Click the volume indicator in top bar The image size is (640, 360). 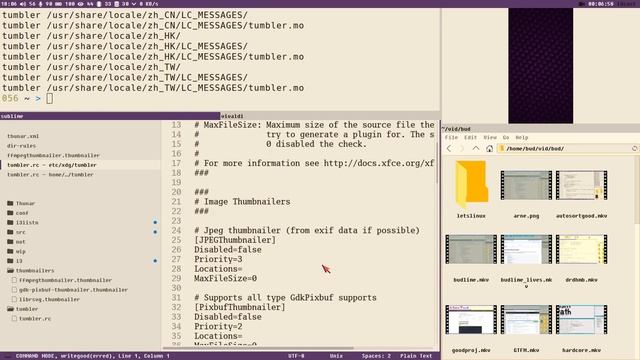(x=27, y=4)
